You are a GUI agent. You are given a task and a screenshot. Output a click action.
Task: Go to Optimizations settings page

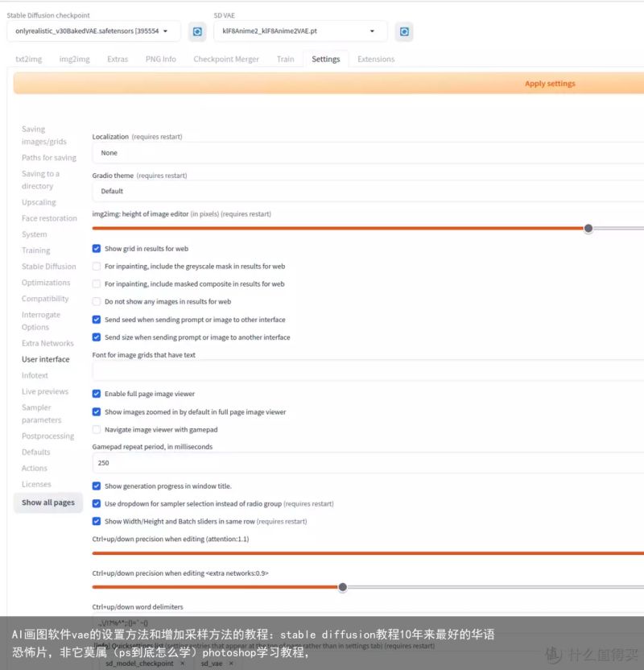pos(46,283)
